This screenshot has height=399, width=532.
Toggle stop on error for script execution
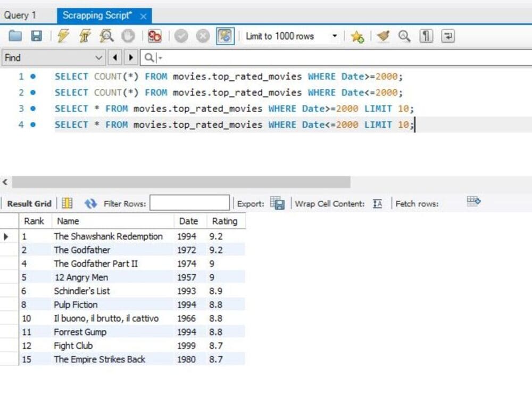(x=154, y=36)
